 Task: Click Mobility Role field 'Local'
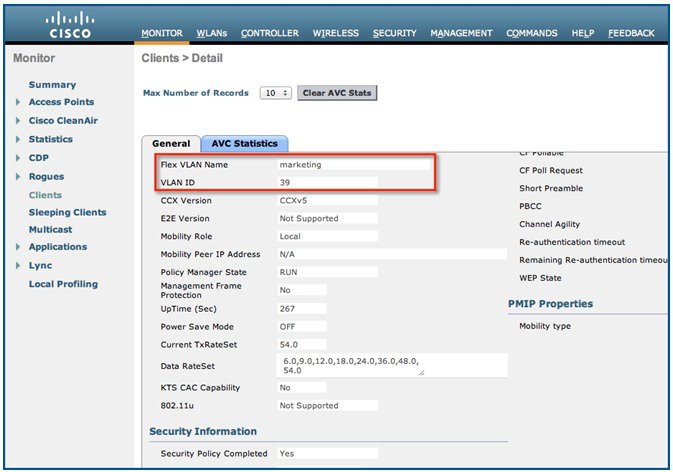327,236
